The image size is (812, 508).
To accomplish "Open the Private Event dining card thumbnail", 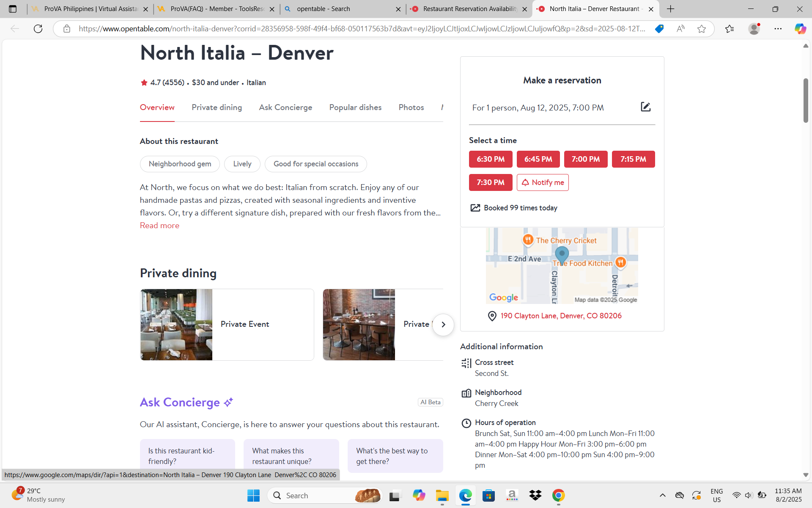I will click(176, 325).
